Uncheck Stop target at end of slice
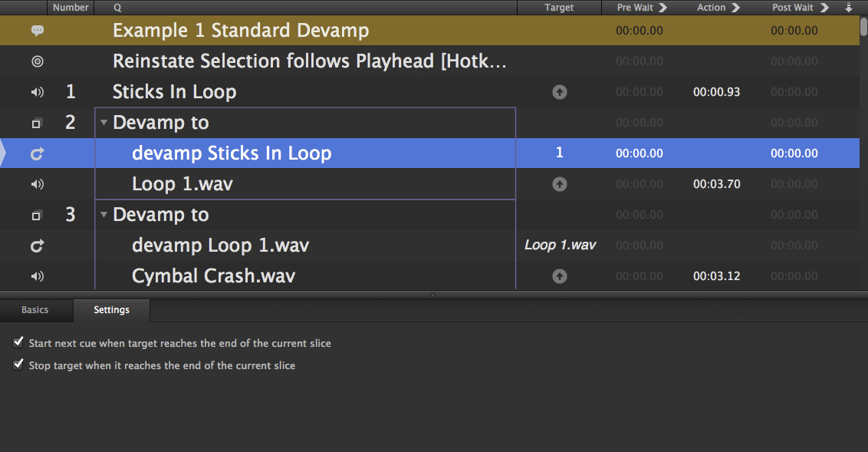Viewport: 868px width, 452px height. click(18, 365)
